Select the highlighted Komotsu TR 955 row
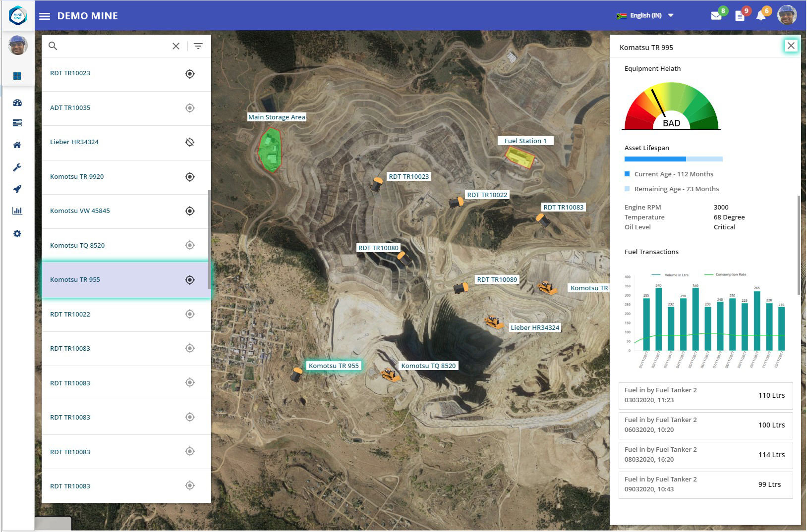The height and width of the screenshot is (532, 807). click(126, 280)
